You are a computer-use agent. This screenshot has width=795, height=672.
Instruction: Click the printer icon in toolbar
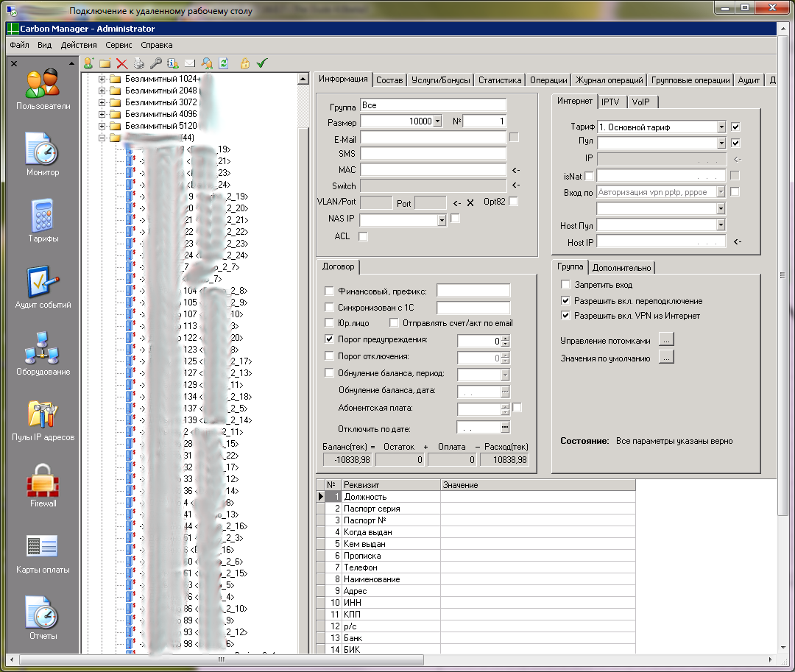tap(138, 63)
